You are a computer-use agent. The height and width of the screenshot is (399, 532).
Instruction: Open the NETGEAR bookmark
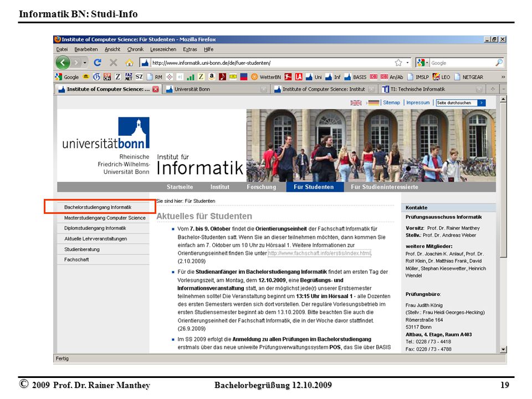click(x=469, y=77)
